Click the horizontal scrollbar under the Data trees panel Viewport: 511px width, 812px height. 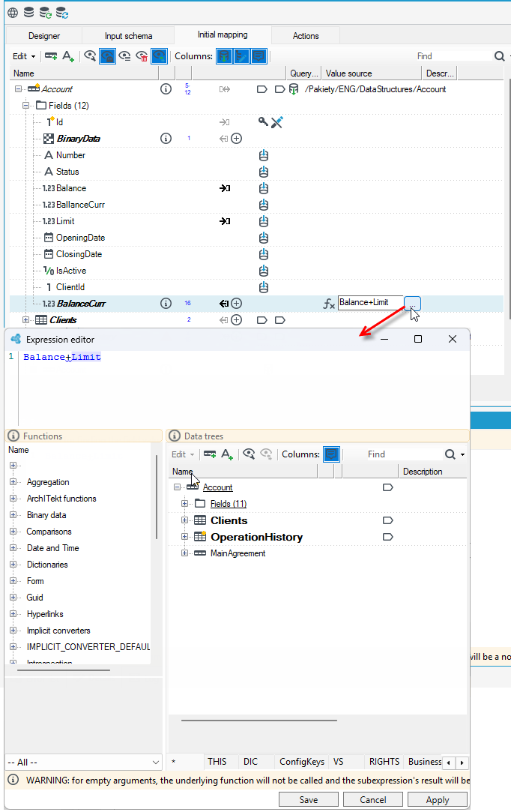(258, 721)
